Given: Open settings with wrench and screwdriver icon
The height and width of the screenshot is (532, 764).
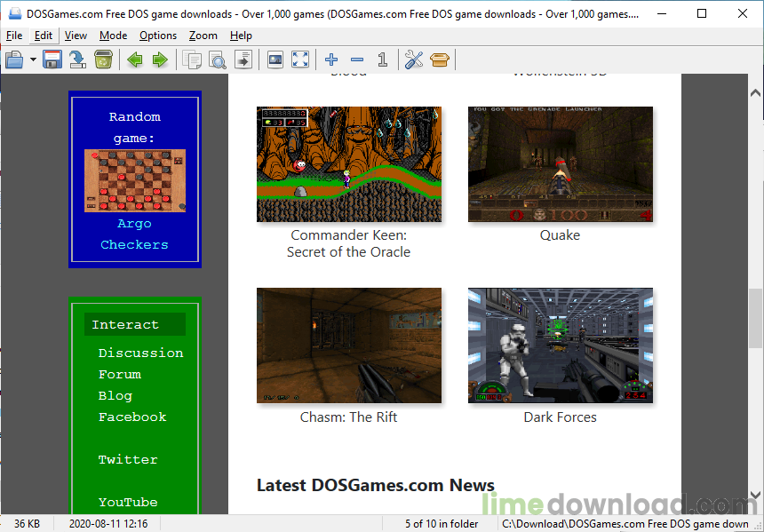Looking at the screenshot, I should [x=414, y=60].
